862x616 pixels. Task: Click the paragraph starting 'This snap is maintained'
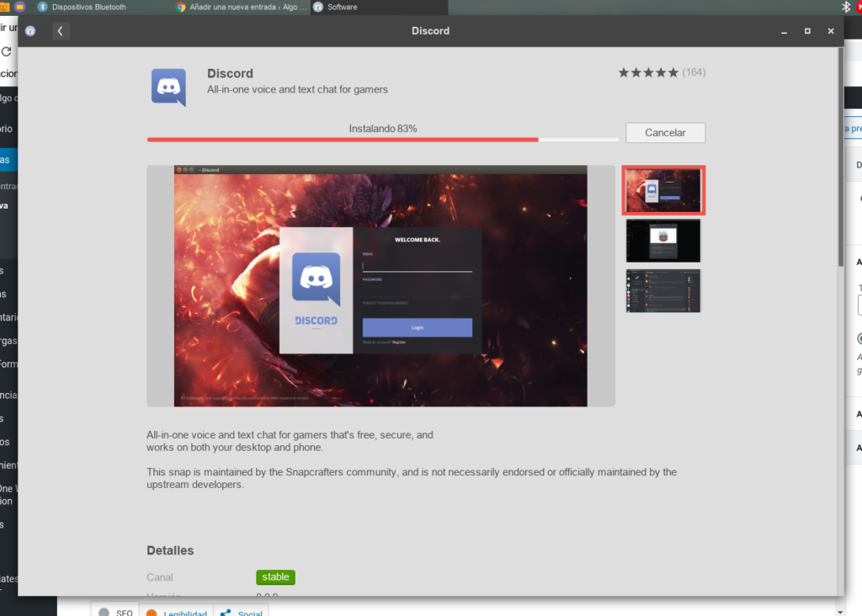tap(412, 478)
